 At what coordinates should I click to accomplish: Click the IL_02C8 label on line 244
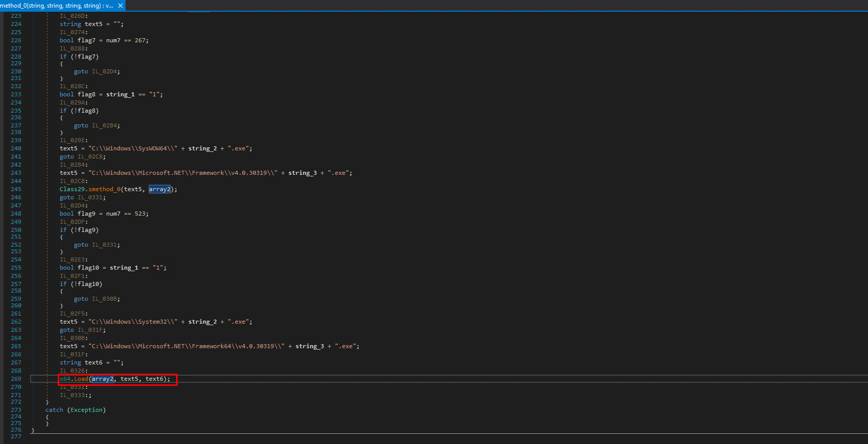pos(72,181)
